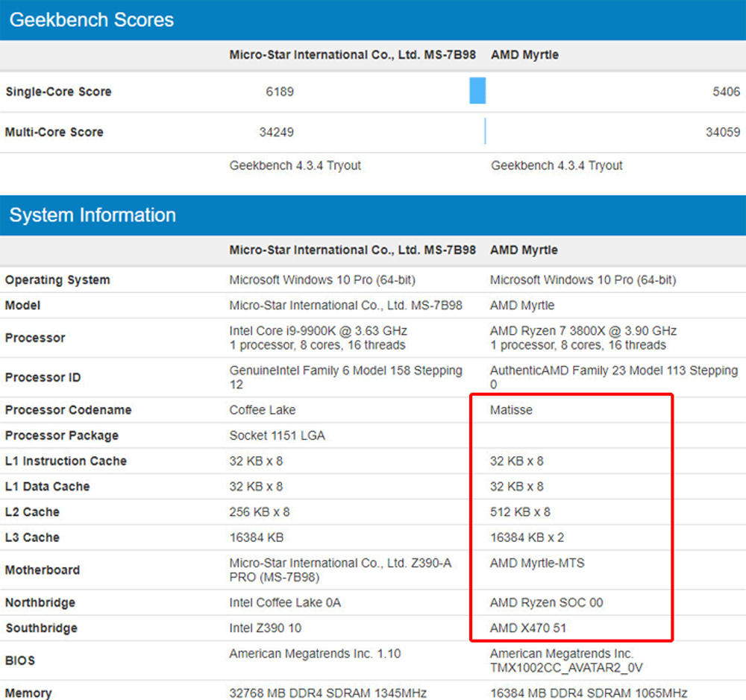Click the Intel Z390 10 southbridge value
Viewport: 746px width, 700px height.
(x=266, y=628)
